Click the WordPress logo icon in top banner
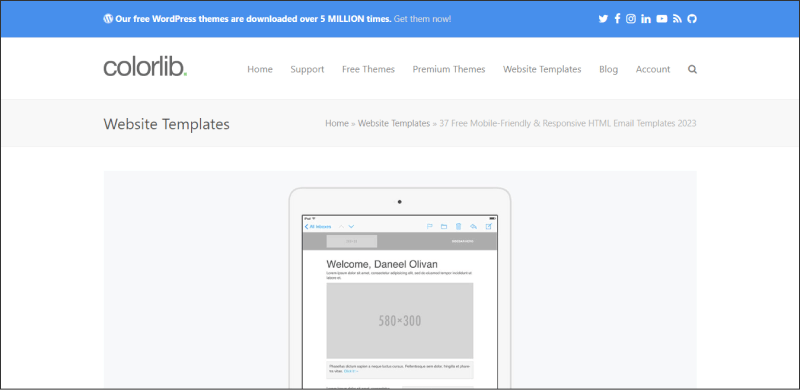Image resolution: width=800 pixels, height=390 pixels. pyautogui.click(x=108, y=19)
